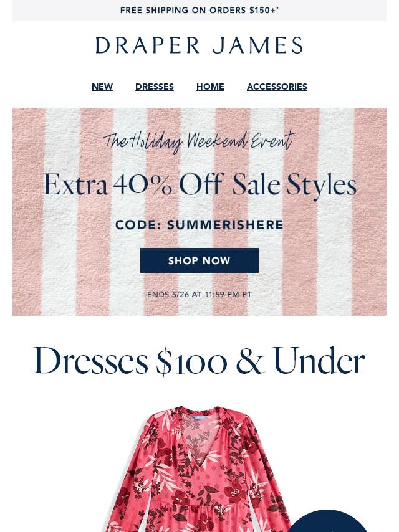Screen dimensions: 399x532
Task: Open the Dresses $100 & Under heading
Action: point(199,360)
